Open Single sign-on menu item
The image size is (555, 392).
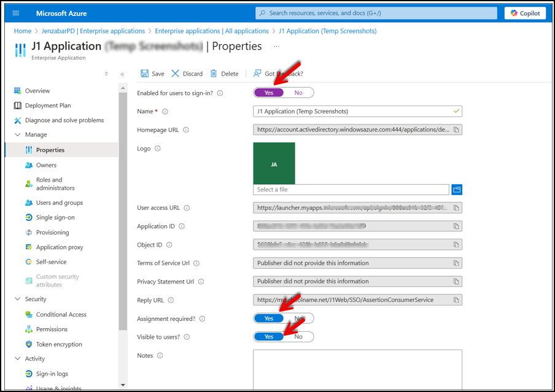[x=55, y=217]
